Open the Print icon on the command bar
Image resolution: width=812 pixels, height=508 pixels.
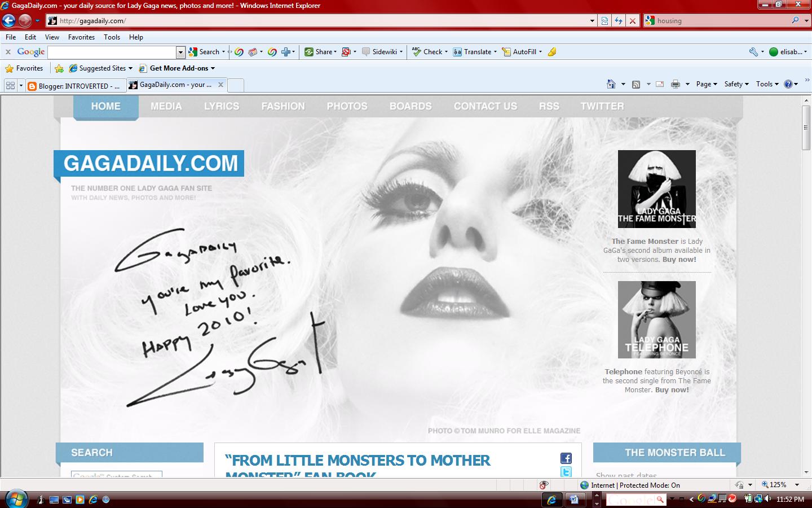(x=675, y=84)
